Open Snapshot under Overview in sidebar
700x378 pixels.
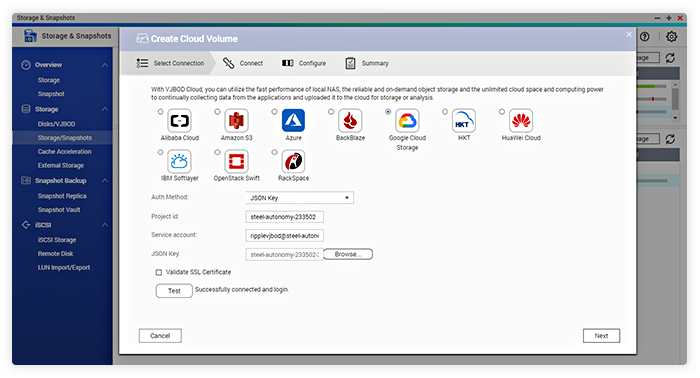51,94
